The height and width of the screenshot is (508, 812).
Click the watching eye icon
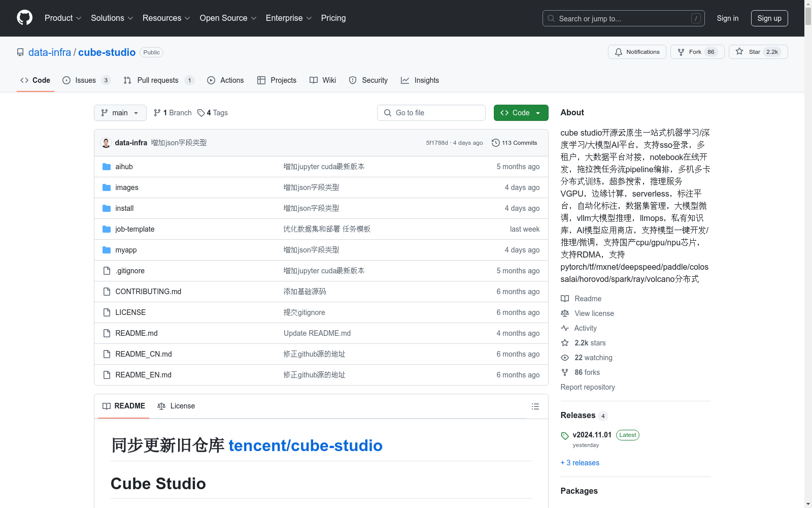[565, 358]
